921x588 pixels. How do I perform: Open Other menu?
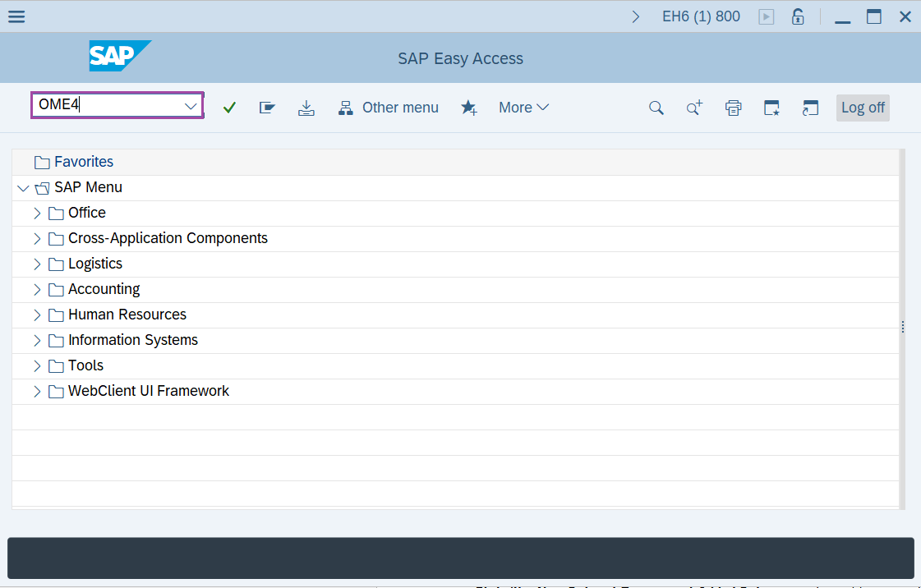pyautogui.click(x=389, y=108)
